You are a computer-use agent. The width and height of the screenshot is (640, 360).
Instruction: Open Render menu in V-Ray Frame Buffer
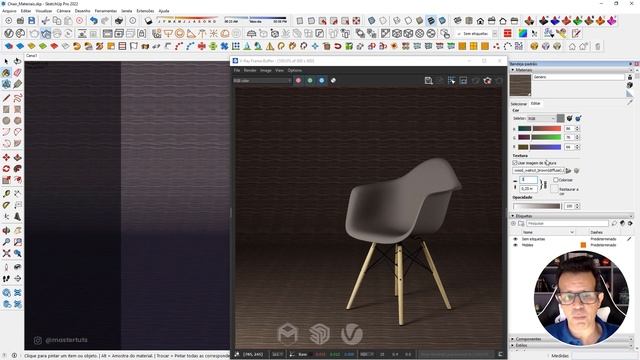tap(250, 70)
